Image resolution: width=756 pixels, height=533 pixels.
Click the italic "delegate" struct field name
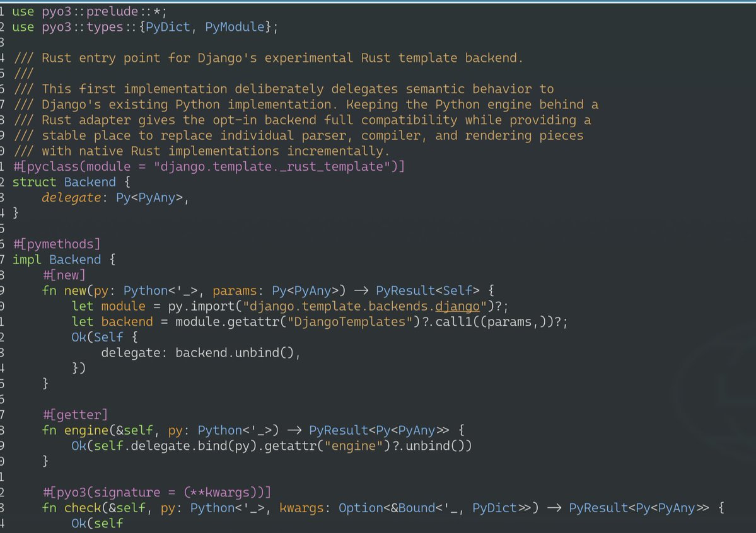(x=71, y=198)
